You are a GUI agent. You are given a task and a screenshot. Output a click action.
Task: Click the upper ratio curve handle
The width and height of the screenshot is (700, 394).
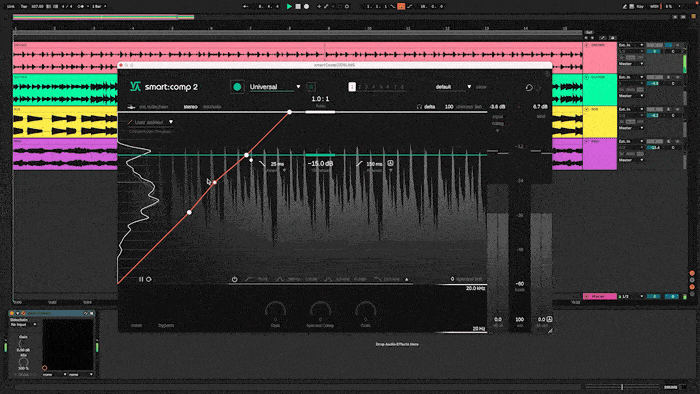[290, 112]
